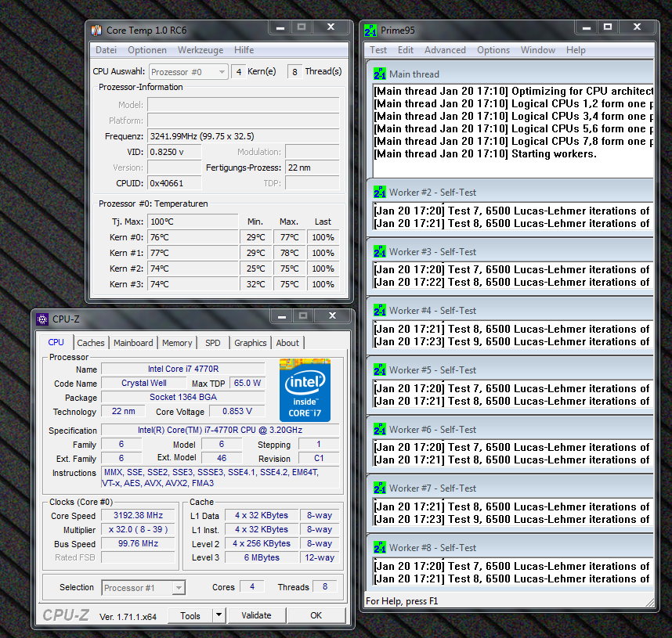Open the Window menu in Prime95

[x=538, y=50]
